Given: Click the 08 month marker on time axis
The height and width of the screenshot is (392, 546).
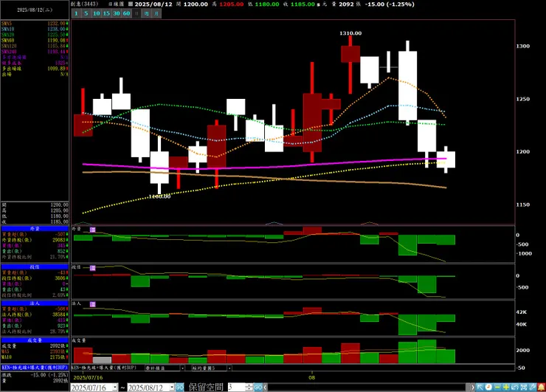Looking at the screenshot, I should pyautogui.click(x=312, y=377).
